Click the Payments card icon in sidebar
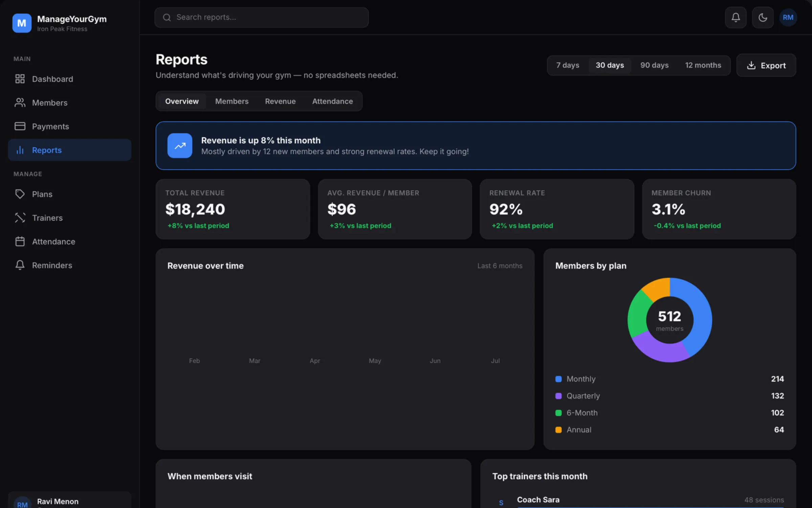 20,126
